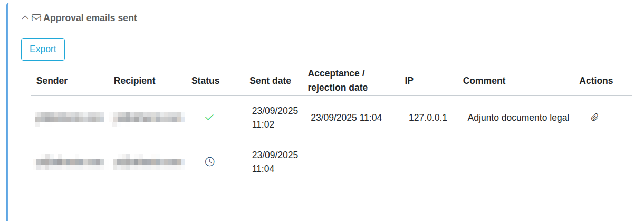
Task: Click the Actions column header
Action: coord(596,81)
